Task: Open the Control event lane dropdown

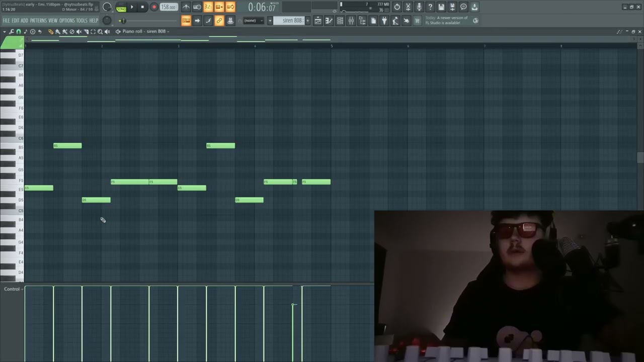Action: click(x=14, y=289)
